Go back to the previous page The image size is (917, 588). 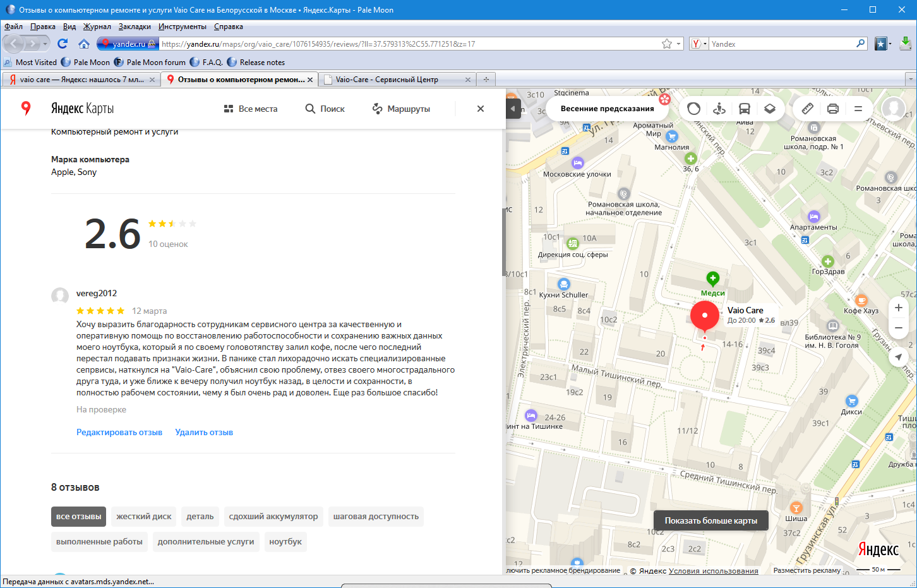click(14, 44)
